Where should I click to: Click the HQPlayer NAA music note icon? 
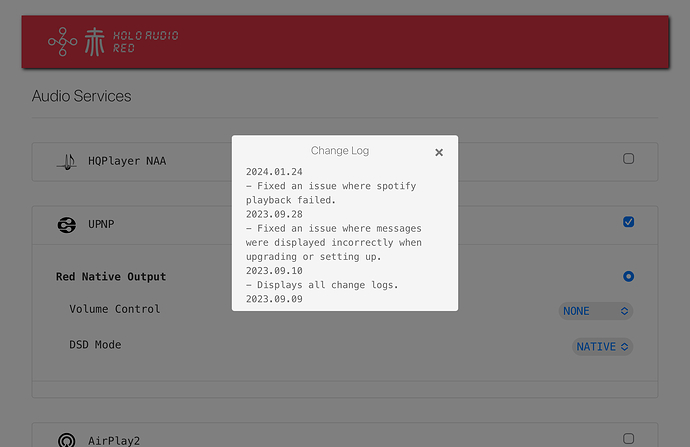point(66,160)
